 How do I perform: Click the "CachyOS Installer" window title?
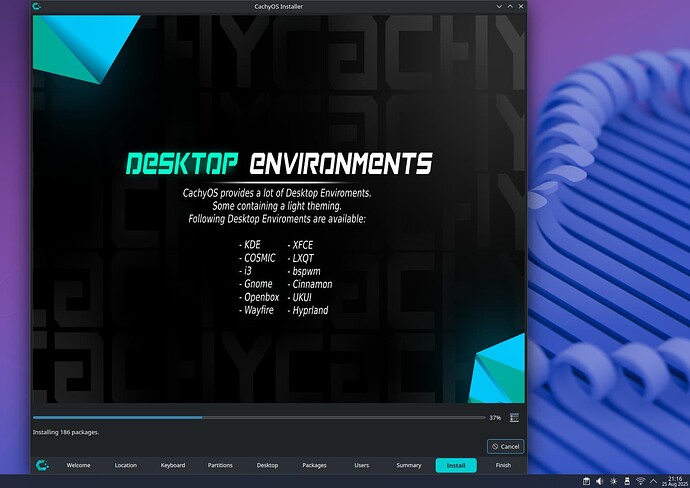click(279, 6)
